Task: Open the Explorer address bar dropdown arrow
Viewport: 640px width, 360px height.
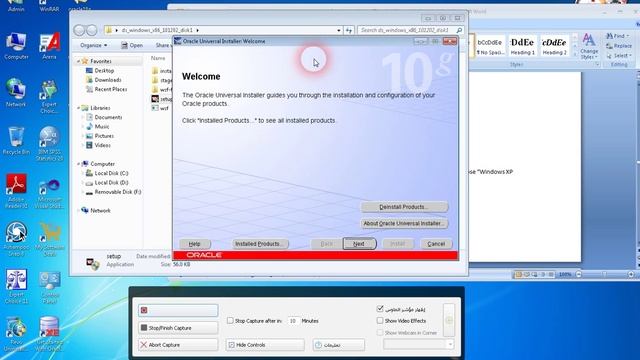Action: 338,30
